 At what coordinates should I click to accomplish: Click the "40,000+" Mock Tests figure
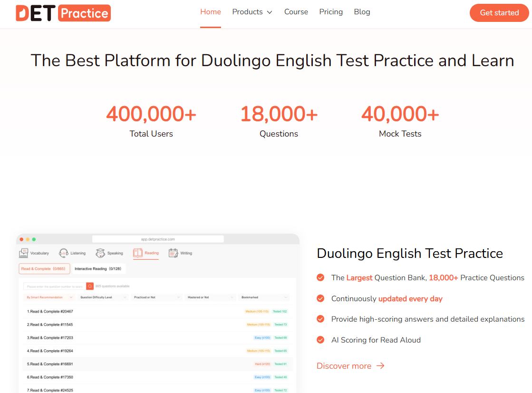[x=400, y=114]
